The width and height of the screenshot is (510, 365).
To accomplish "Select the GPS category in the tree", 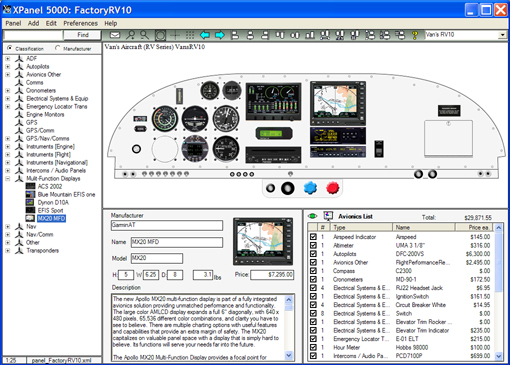I will [32, 122].
